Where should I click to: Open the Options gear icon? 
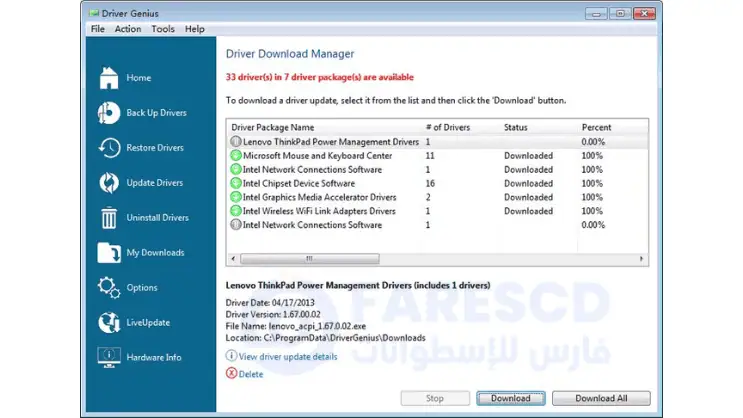pyautogui.click(x=108, y=288)
